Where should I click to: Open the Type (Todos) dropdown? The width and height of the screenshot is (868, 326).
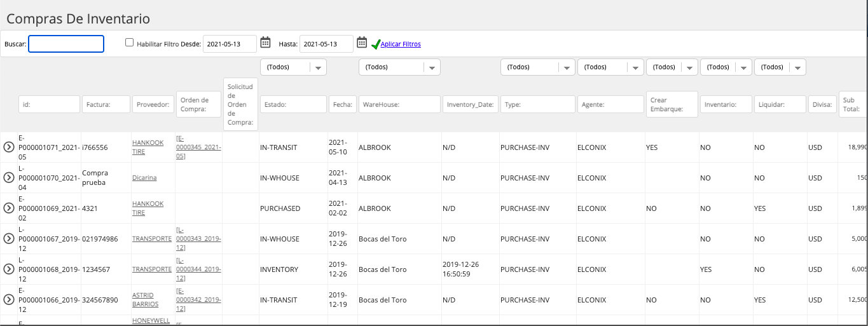(x=538, y=67)
